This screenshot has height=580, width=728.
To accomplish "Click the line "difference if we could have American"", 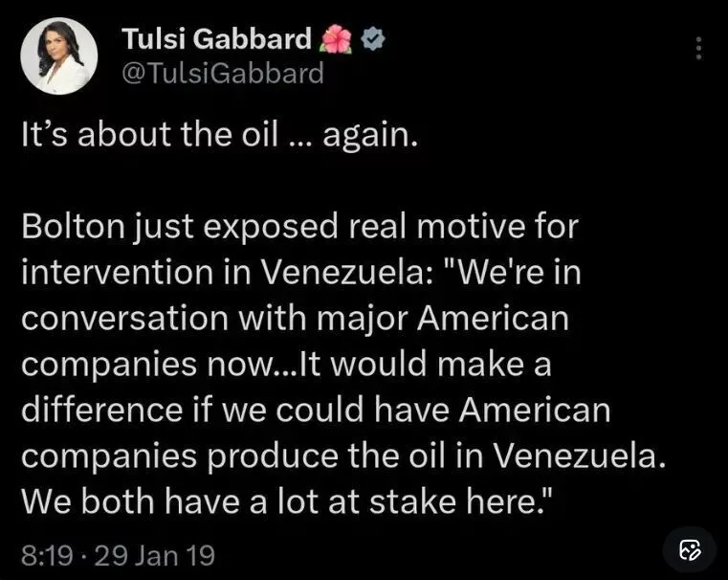I will click(x=315, y=410).
